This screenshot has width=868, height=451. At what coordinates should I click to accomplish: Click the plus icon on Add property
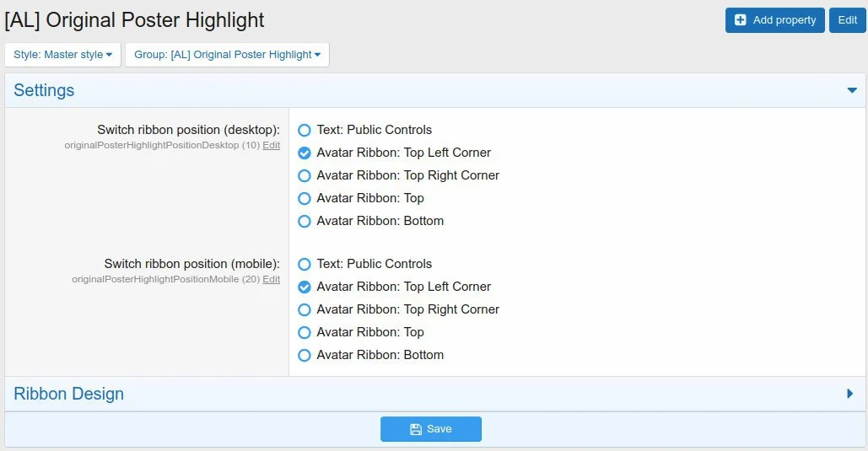[x=741, y=20]
